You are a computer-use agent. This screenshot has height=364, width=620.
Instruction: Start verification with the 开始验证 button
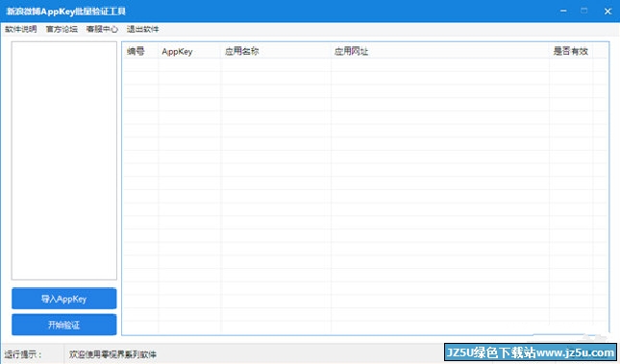pos(64,325)
